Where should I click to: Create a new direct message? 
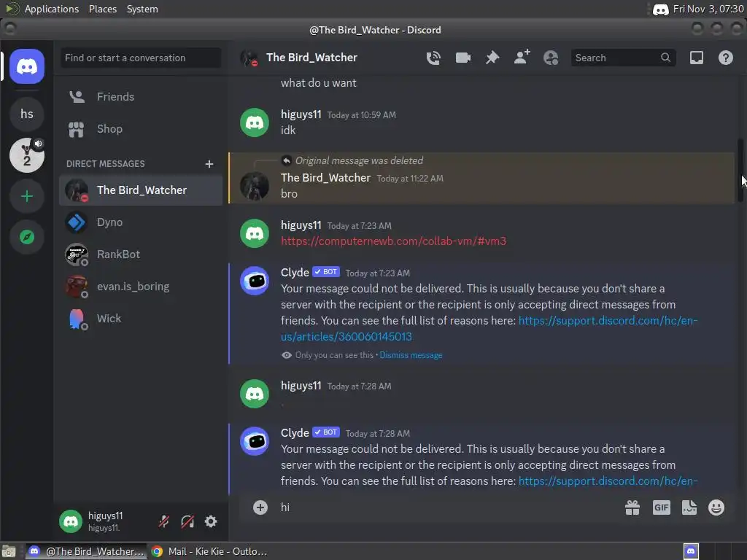pyautogui.click(x=209, y=164)
